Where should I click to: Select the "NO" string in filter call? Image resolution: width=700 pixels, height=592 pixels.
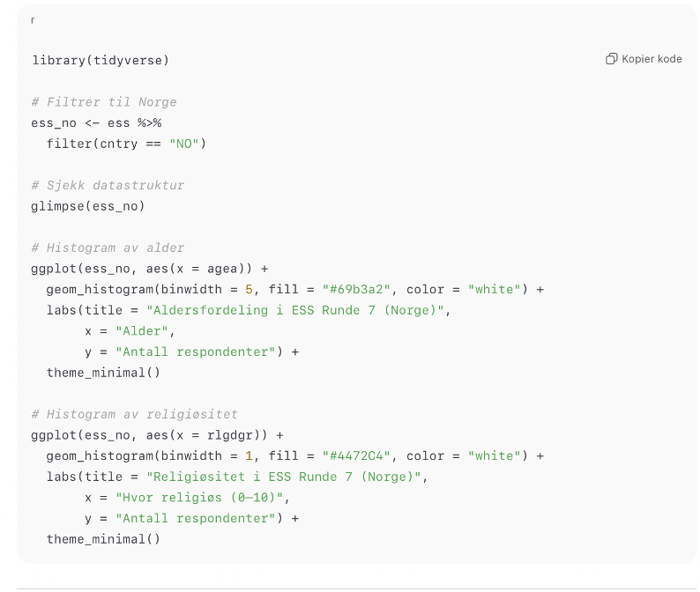click(183, 144)
